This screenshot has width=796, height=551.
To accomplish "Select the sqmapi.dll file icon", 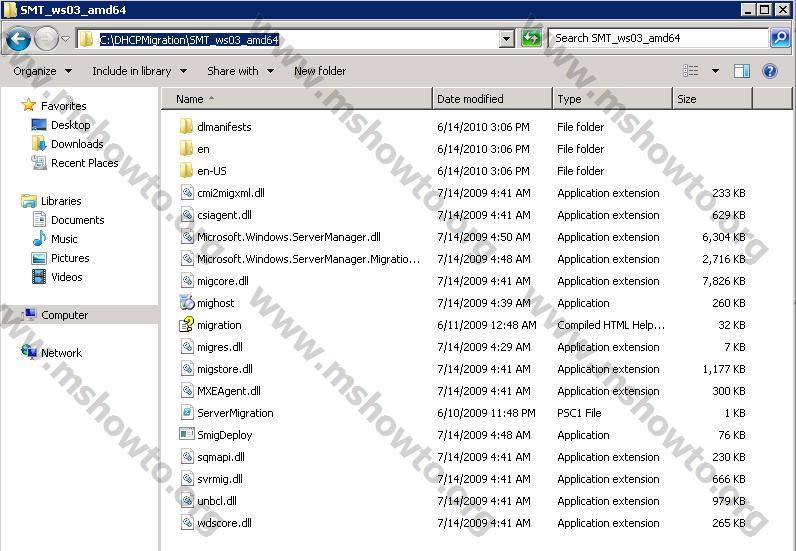I will click(187, 457).
